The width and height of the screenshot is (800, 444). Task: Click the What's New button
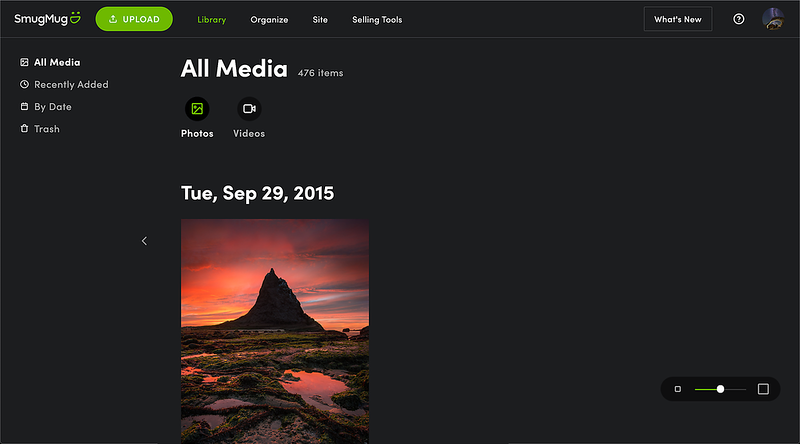[x=677, y=19]
